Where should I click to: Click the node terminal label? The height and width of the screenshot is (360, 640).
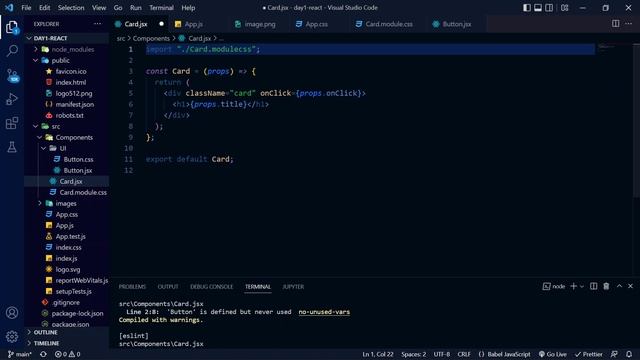tap(554, 287)
